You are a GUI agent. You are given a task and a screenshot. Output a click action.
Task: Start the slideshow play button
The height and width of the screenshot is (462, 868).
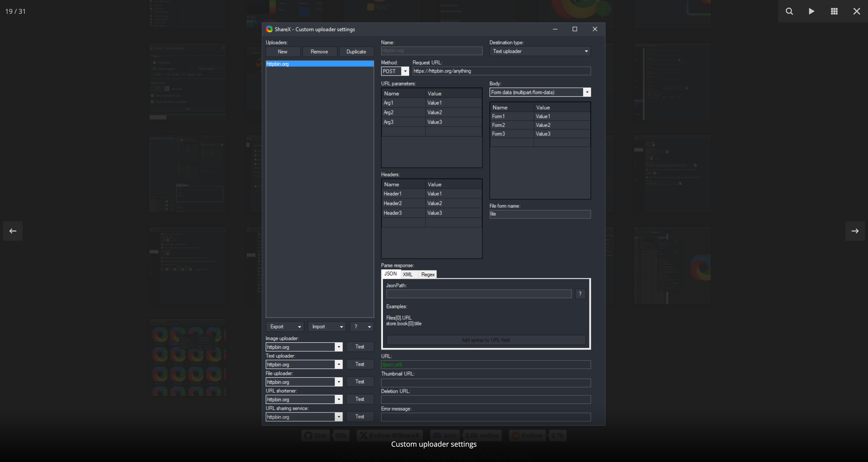click(x=811, y=11)
